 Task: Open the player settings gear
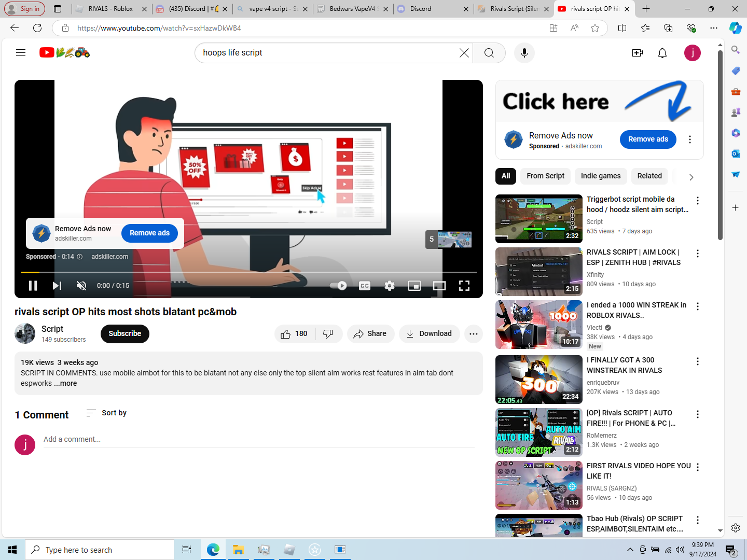pyautogui.click(x=390, y=286)
